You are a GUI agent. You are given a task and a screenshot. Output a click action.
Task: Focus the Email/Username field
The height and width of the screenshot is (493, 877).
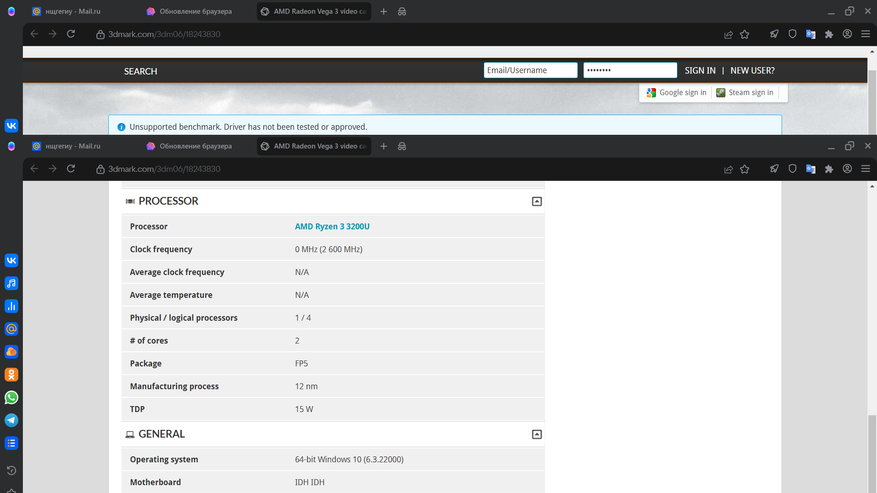(530, 70)
